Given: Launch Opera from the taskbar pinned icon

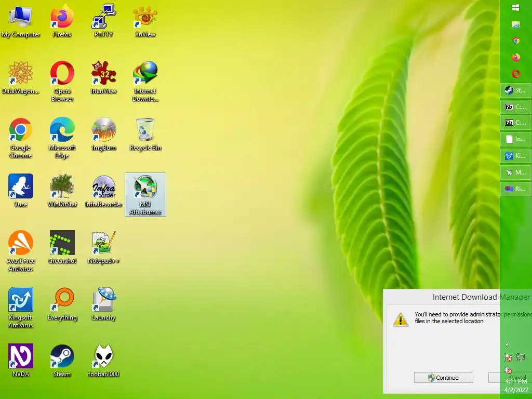Looking at the screenshot, I should pyautogui.click(x=516, y=74).
